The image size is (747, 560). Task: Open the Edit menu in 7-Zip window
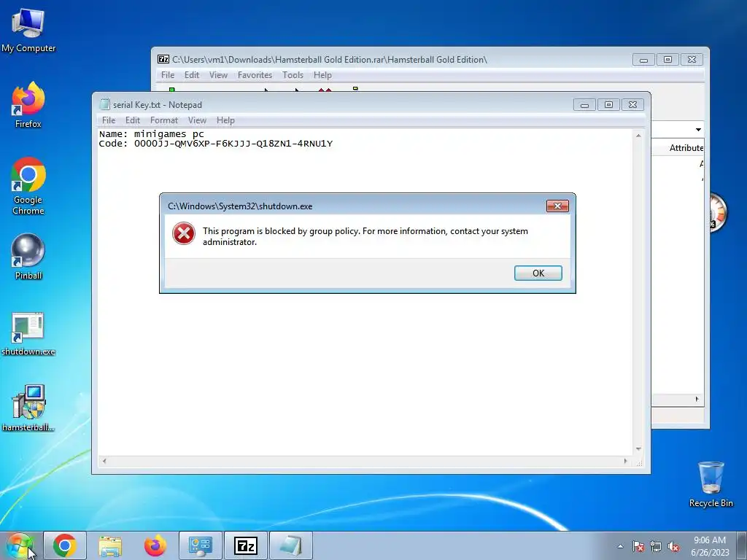pos(192,75)
